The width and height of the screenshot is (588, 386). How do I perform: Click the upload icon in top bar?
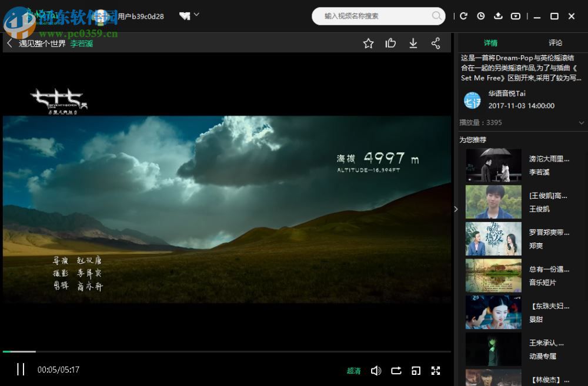tap(498, 16)
